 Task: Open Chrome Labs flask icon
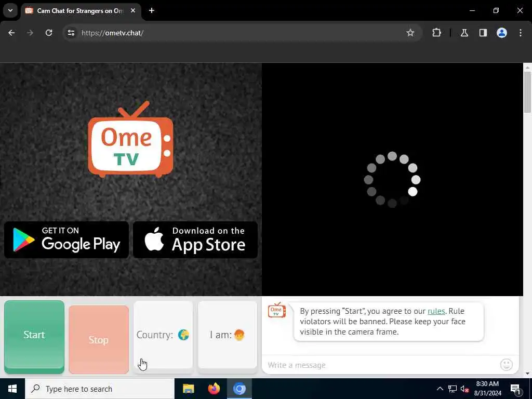pyautogui.click(x=464, y=33)
